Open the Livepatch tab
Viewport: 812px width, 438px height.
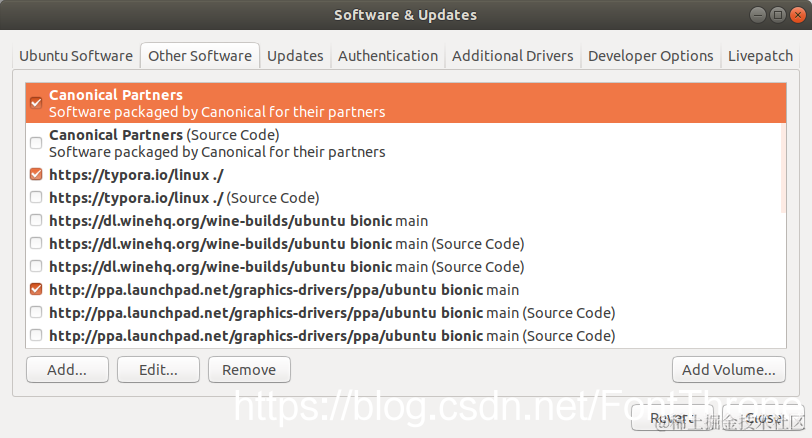pos(760,55)
